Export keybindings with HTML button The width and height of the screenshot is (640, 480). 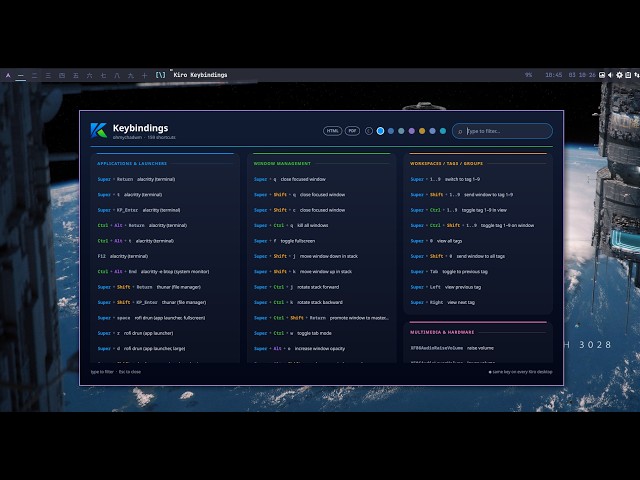(x=332, y=131)
